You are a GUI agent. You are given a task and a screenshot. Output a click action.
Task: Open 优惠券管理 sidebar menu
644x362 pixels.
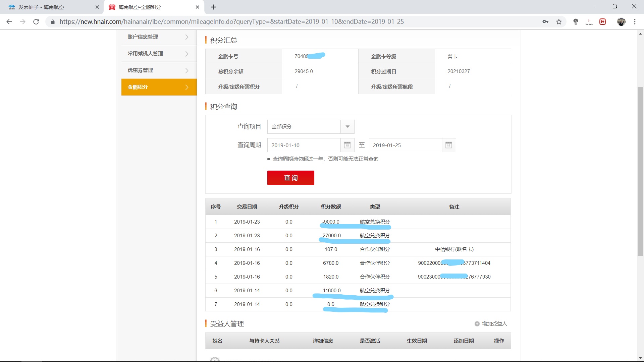pos(159,70)
